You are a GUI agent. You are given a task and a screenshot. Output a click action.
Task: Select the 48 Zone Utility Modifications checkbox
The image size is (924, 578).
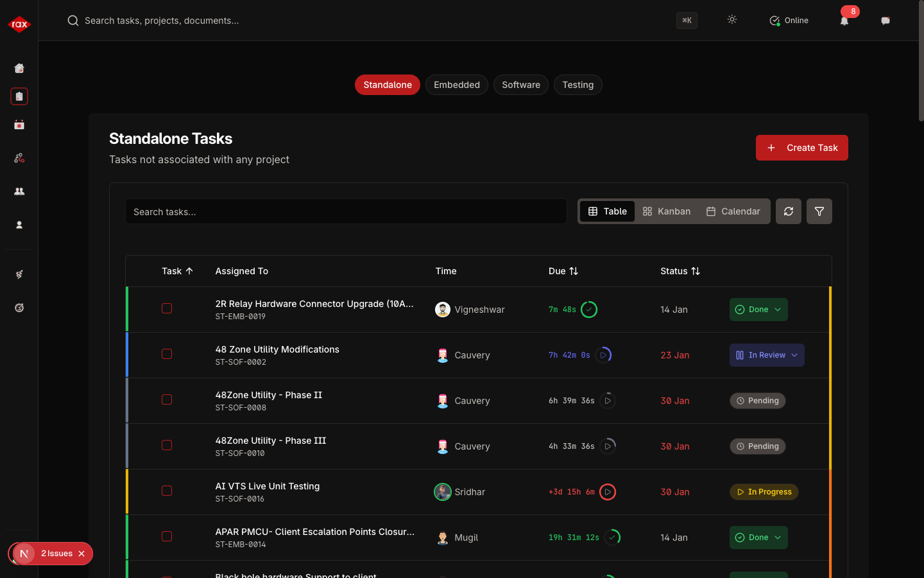coord(167,354)
